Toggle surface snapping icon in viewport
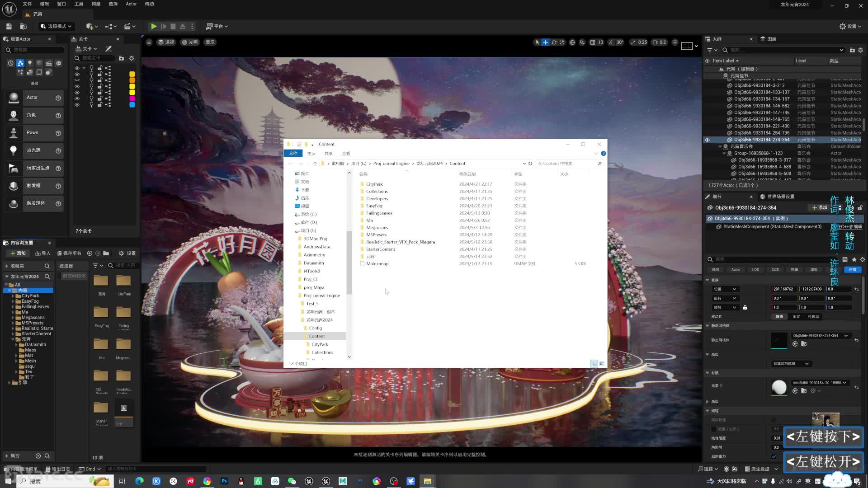 582,42
